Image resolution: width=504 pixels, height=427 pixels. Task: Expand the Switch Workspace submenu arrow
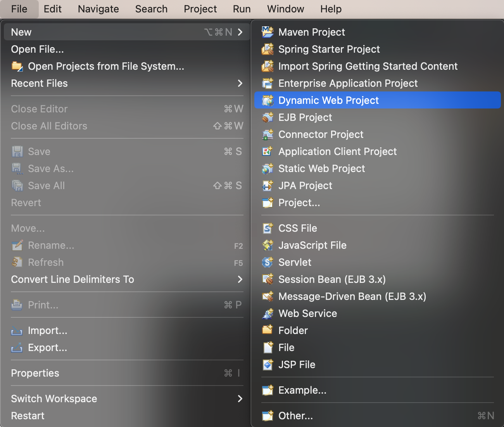(x=240, y=398)
